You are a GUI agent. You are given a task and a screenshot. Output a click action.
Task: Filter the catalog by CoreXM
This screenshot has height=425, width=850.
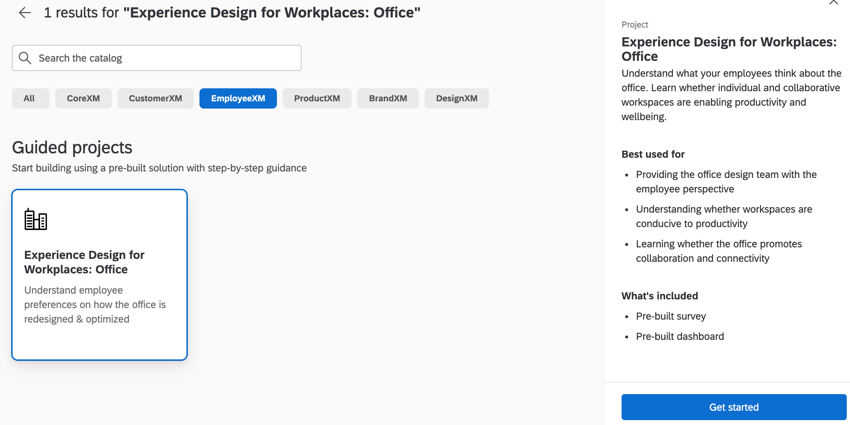tap(83, 98)
